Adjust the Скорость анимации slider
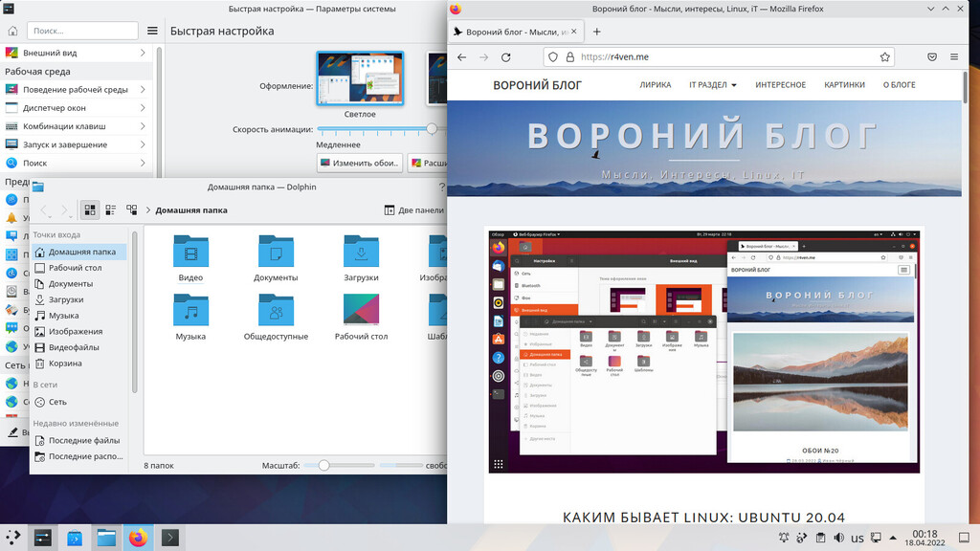This screenshot has height=551, width=980. [431, 126]
